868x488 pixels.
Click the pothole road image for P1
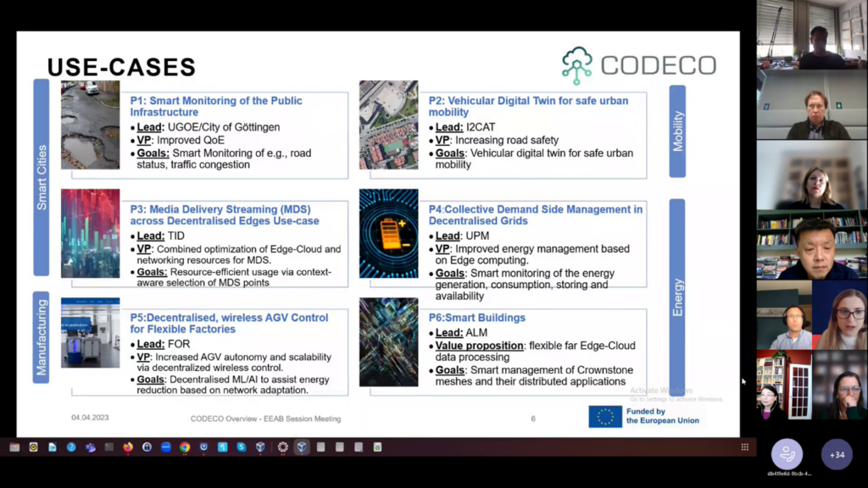coord(90,125)
